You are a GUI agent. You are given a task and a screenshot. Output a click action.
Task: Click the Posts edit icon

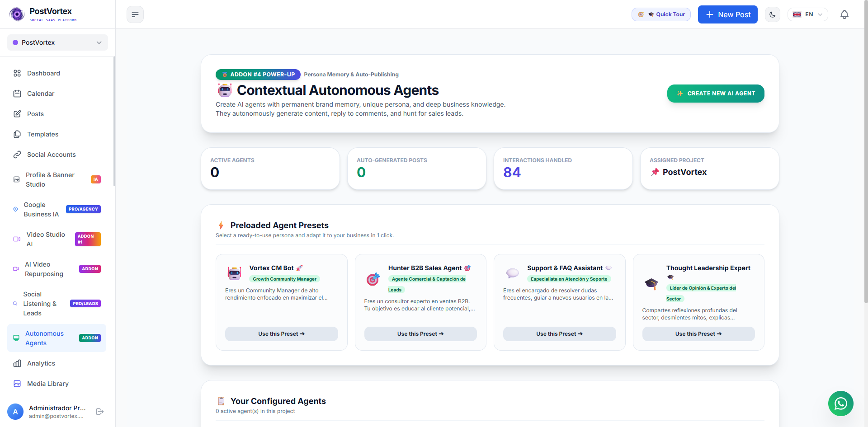tap(17, 114)
